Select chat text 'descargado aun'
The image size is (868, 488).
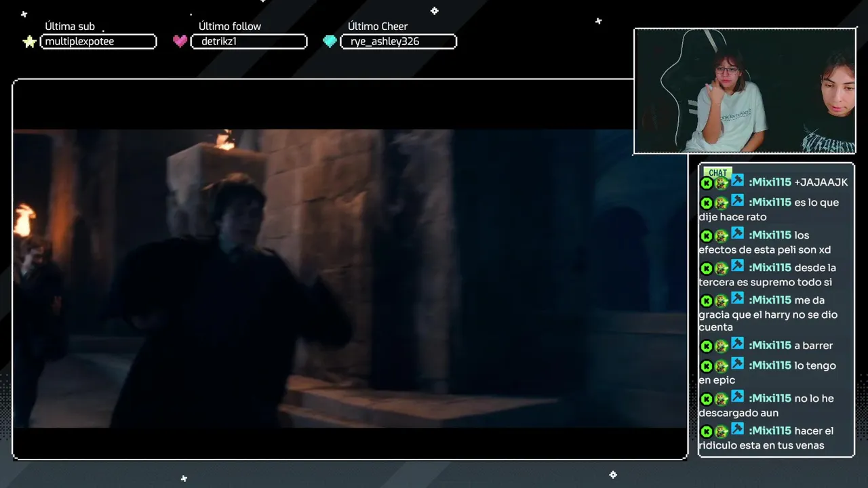click(x=738, y=413)
